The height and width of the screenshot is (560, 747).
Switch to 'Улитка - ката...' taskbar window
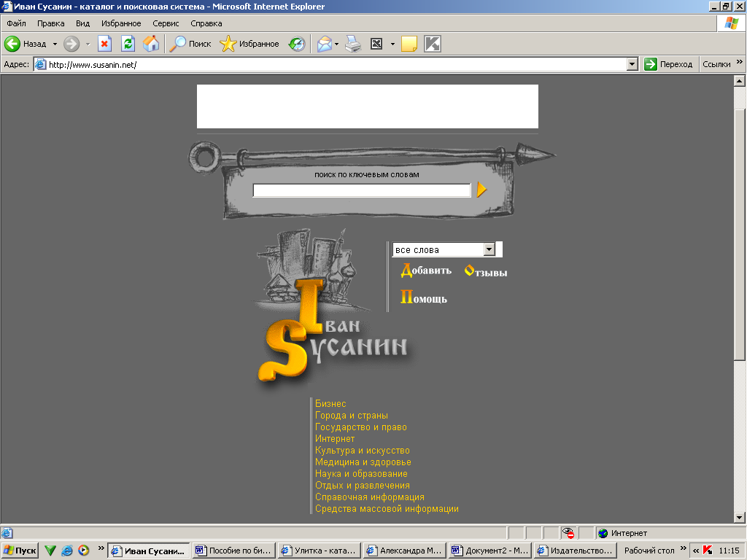coord(320,551)
